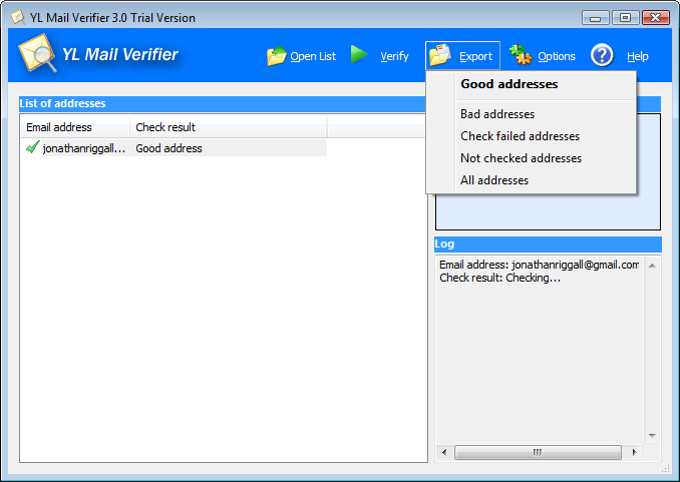Open the Help toolbar label
The image size is (680, 482).
coord(638,56)
